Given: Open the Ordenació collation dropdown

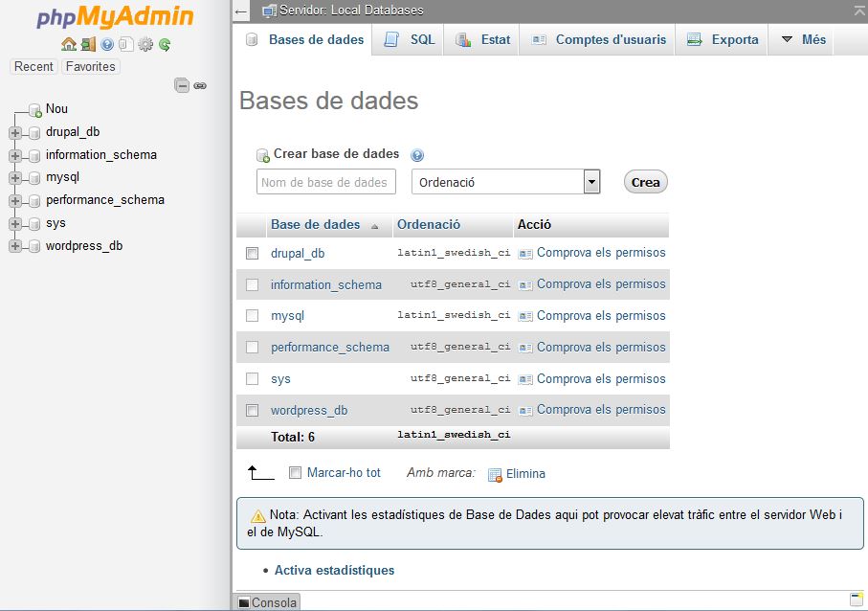Looking at the screenshot, I should (x=506, y=182).
